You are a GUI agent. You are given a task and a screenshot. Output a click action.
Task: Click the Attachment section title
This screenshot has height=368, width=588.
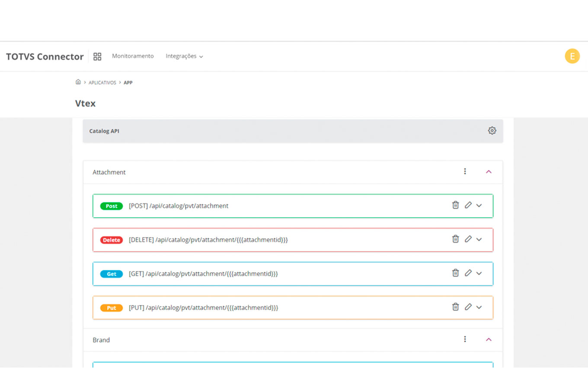109,172
